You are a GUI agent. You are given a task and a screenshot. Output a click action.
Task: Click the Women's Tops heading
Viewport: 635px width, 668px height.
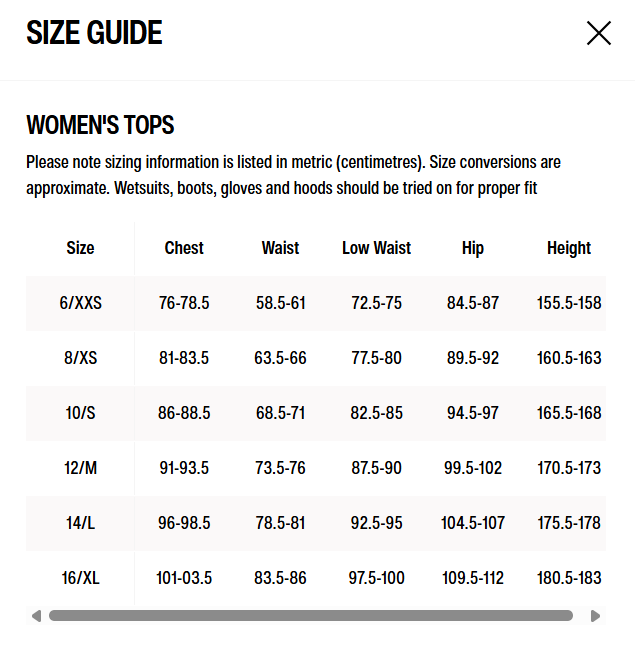[100, 125]
